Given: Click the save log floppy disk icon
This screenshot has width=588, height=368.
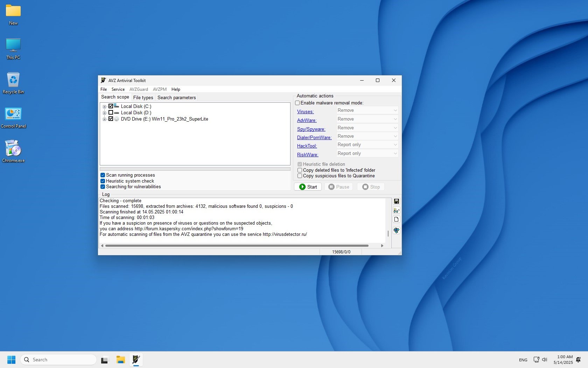Looking at the screenshot, I should [396, 201].
